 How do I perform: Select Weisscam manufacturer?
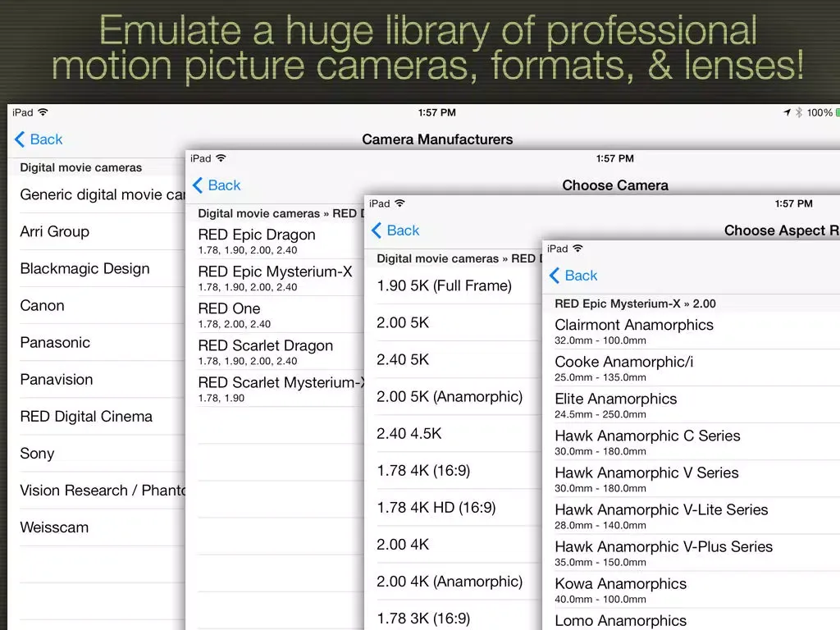tap(54, 527)
